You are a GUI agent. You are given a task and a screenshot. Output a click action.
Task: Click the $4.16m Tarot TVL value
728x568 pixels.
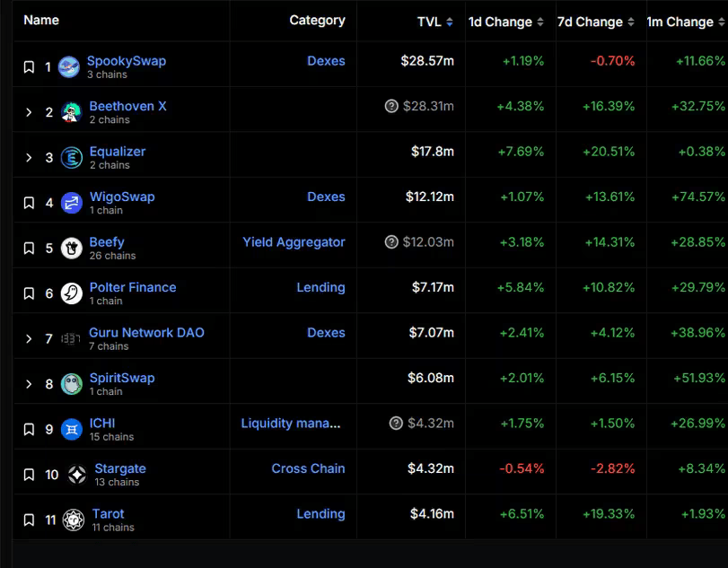432,513
